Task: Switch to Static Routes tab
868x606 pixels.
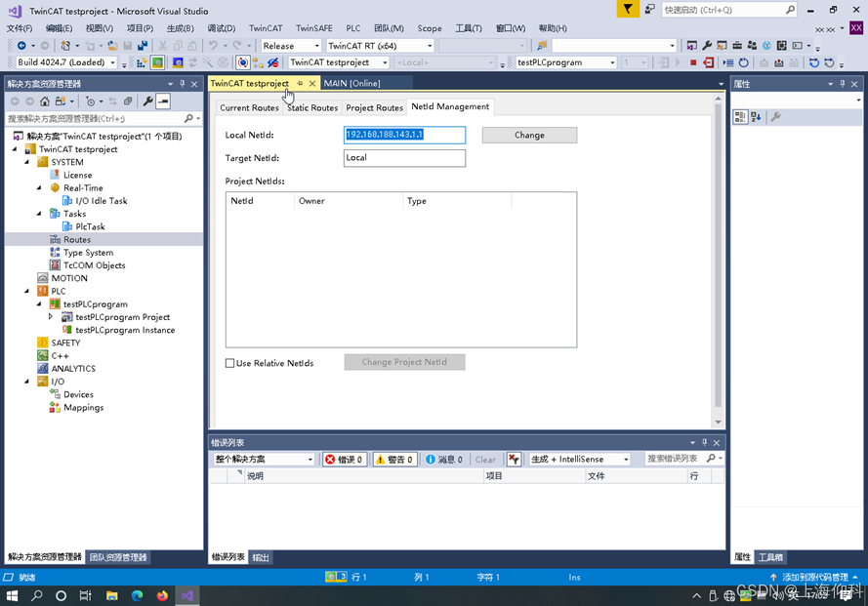Action: 312,108
